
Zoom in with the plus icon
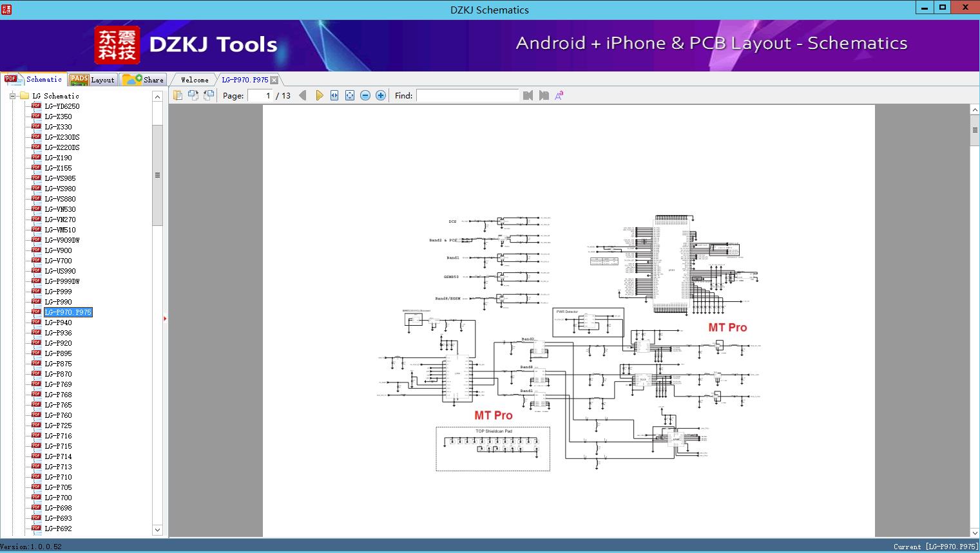[381, 95]
